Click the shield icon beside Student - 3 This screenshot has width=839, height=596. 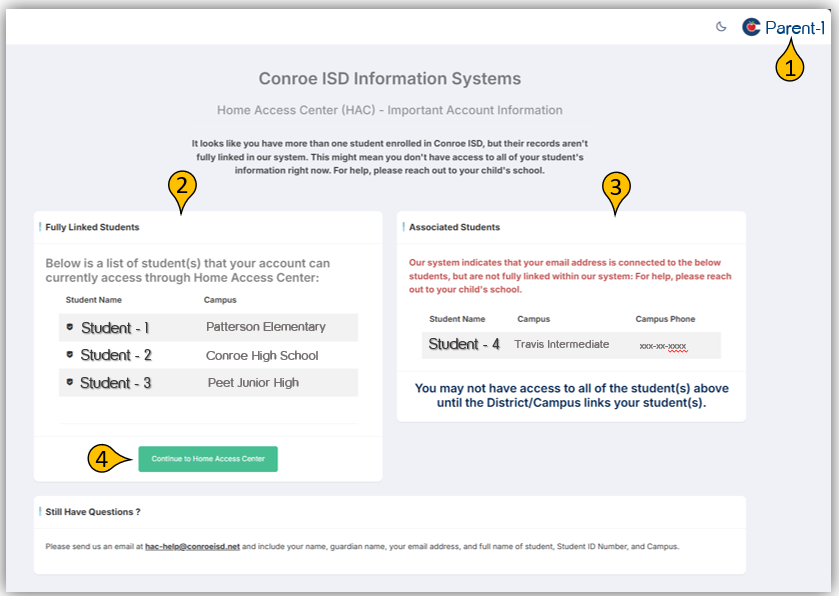69,382
